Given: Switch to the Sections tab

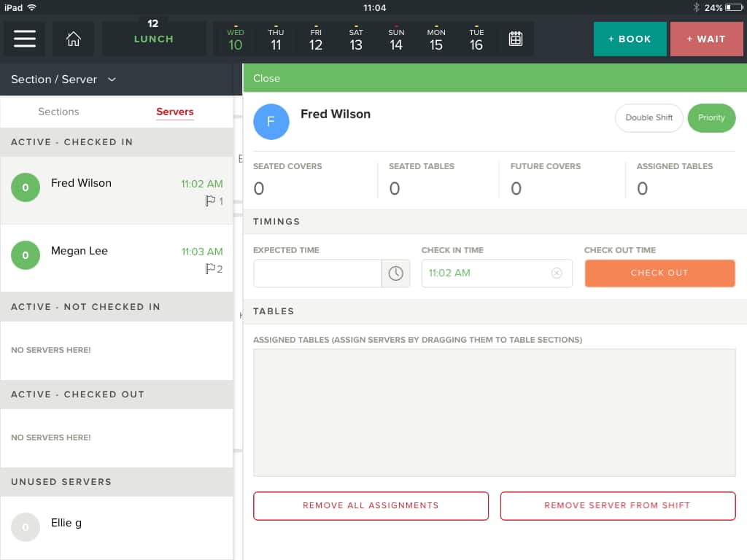Looking at the screenshot, I should coord(58,112).
